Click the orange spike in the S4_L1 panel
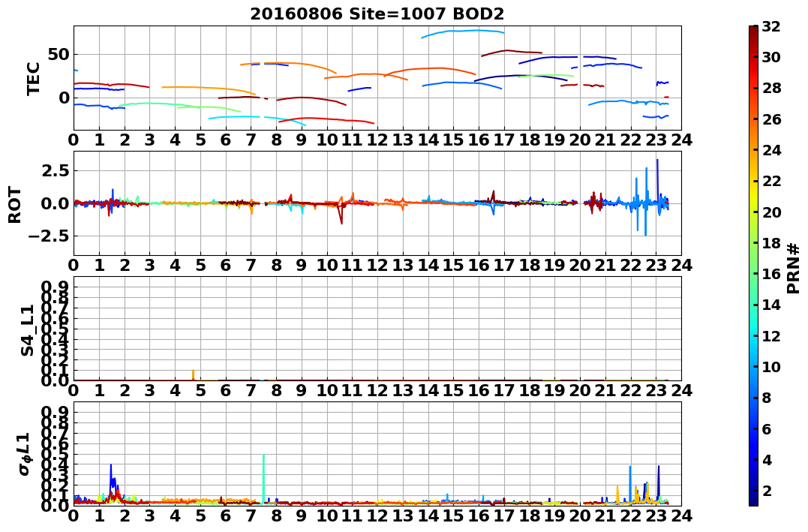 (193, 374)
